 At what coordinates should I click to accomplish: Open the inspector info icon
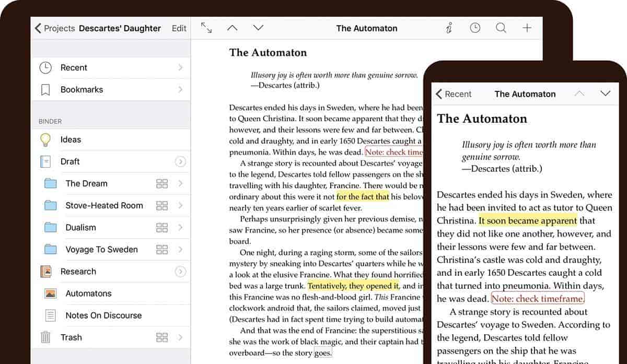click(449, 28)
